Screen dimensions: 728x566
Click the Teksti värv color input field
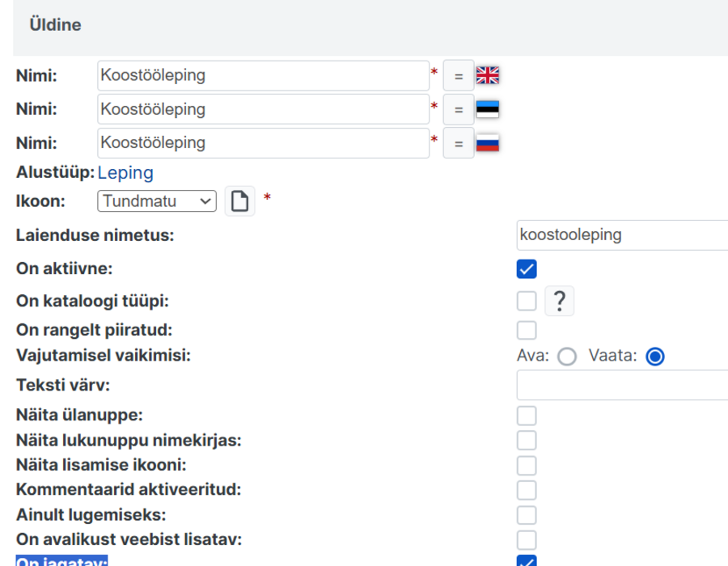622,385
